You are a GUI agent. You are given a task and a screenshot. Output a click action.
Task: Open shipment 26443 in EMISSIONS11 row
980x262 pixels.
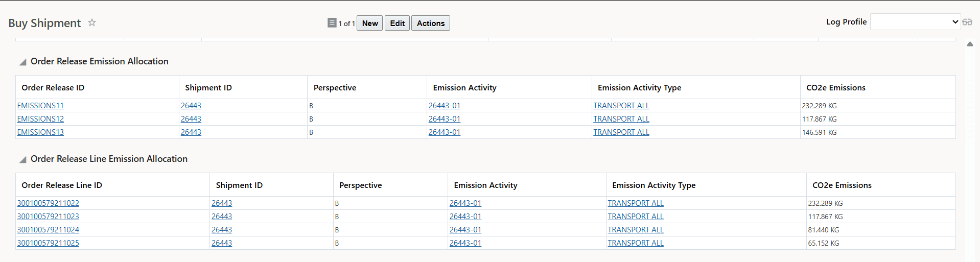(191, 106)
